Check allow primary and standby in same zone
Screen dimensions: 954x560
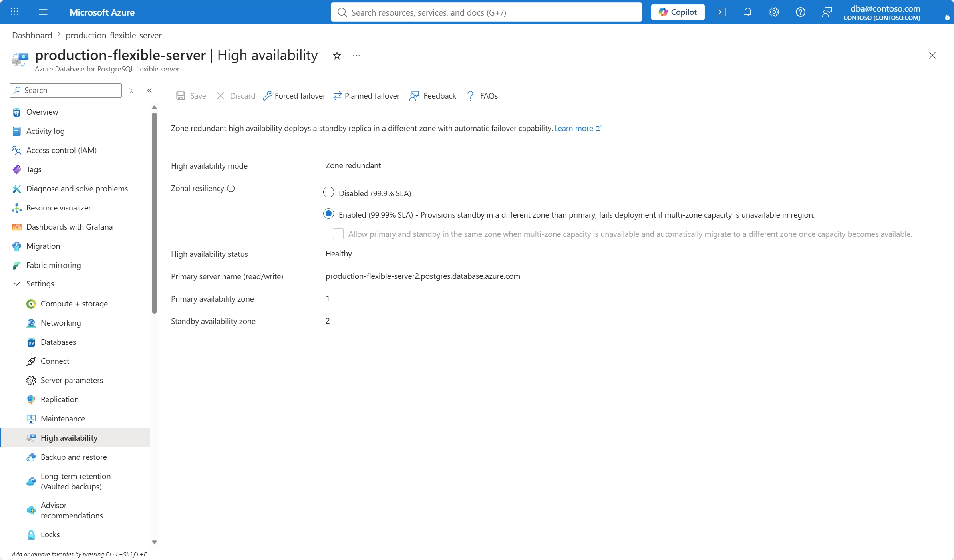[338, 234]
